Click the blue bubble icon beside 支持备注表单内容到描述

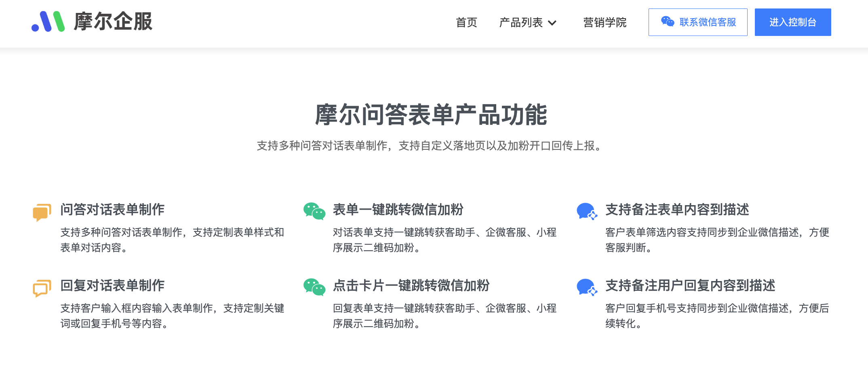tap(586, 211)
